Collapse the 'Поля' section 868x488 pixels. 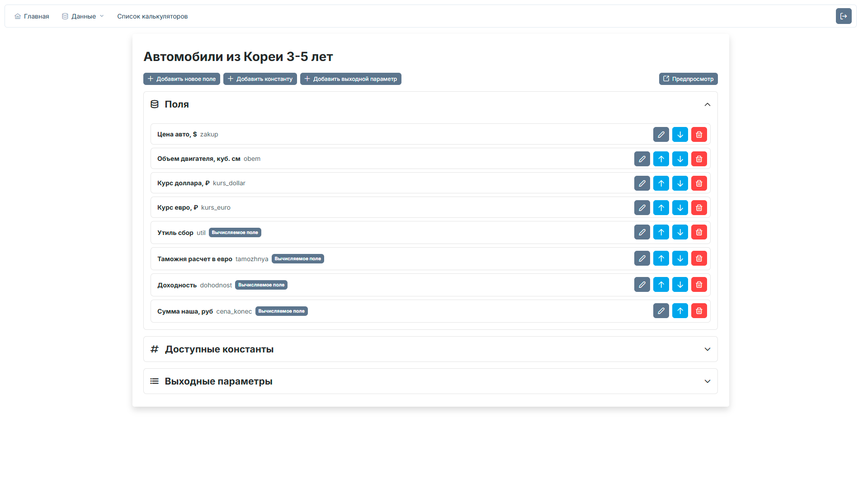[708, 104]
